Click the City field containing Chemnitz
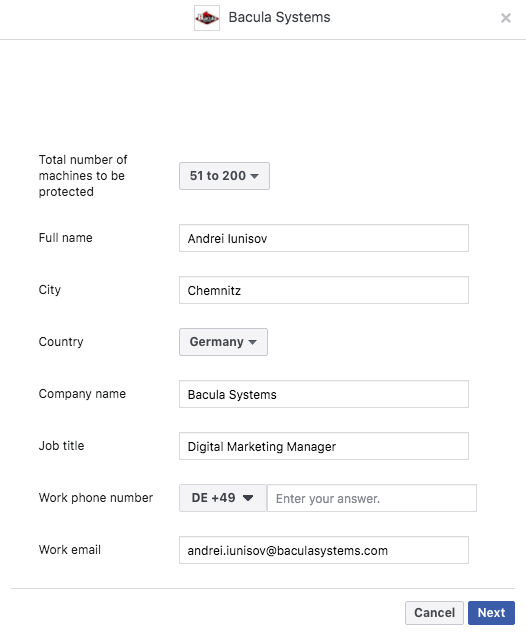 pos(324,290)
